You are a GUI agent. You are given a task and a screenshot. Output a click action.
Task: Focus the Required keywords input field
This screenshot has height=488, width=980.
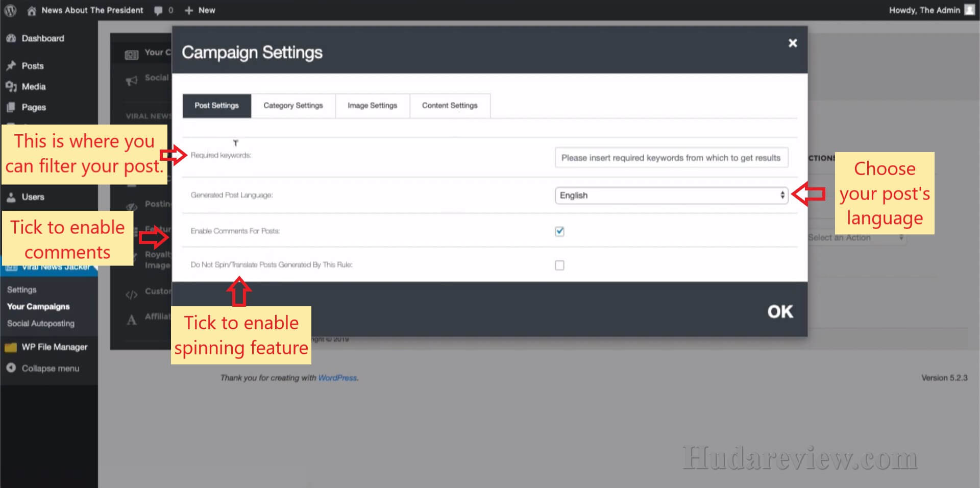pos(671,158)
